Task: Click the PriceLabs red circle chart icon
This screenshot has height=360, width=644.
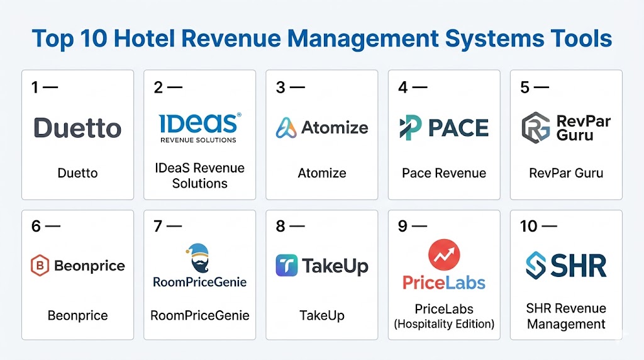Action: 444,255
